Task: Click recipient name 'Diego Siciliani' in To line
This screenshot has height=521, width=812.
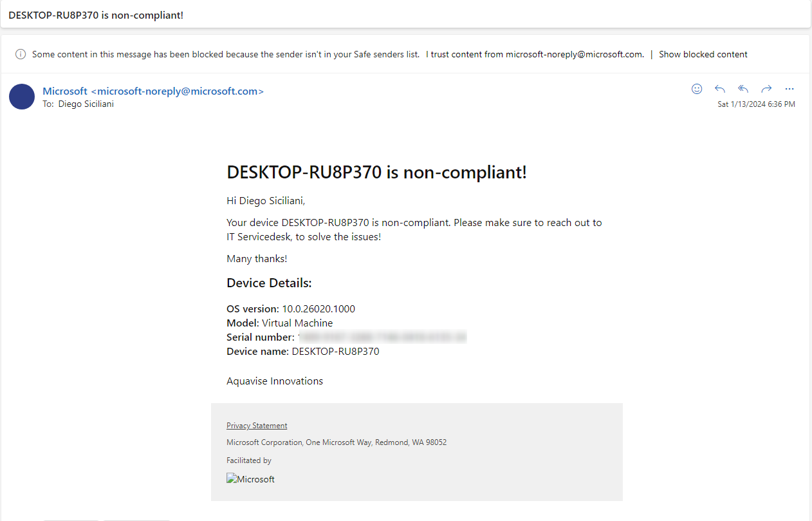Action: pyautogui.click(x=86, y=104)
